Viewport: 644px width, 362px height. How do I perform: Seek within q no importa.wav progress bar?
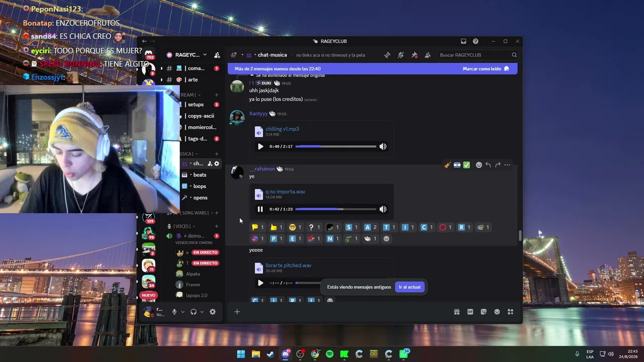(x=336, y=209)
